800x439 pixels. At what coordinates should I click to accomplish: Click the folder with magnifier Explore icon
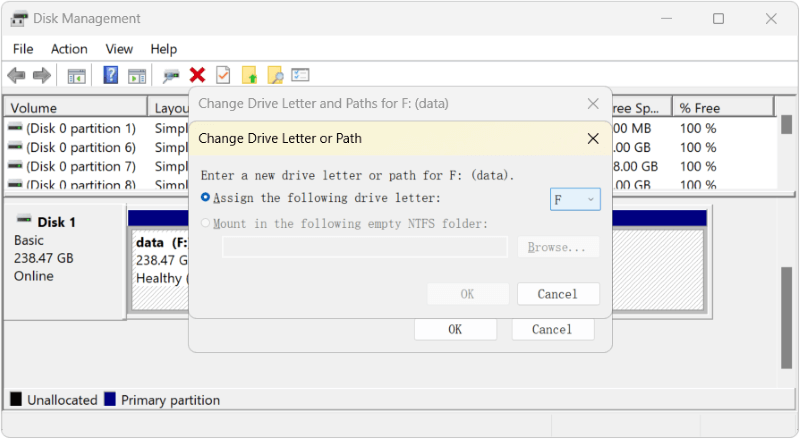coord(276,75)
